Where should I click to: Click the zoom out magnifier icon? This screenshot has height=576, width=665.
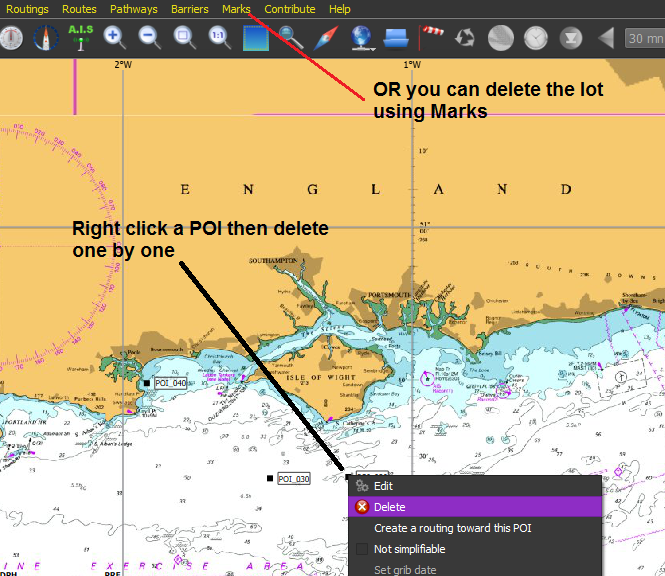click(x=150, y=38)
